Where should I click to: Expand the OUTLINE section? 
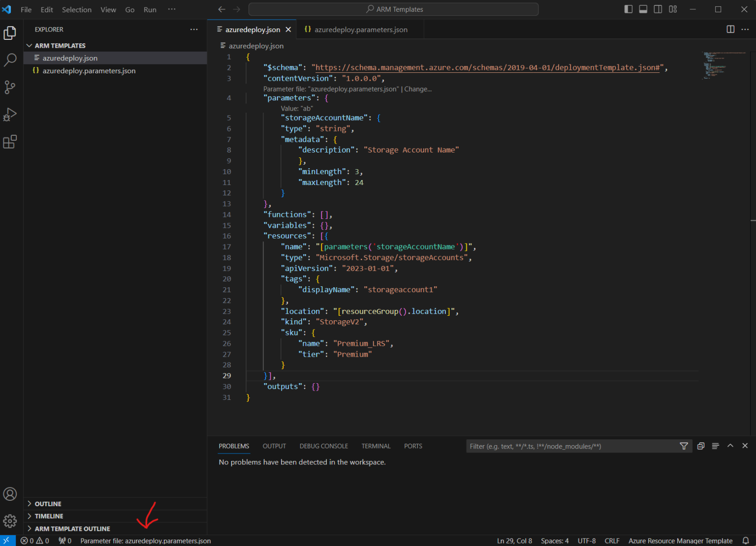(x=48, y=504)
